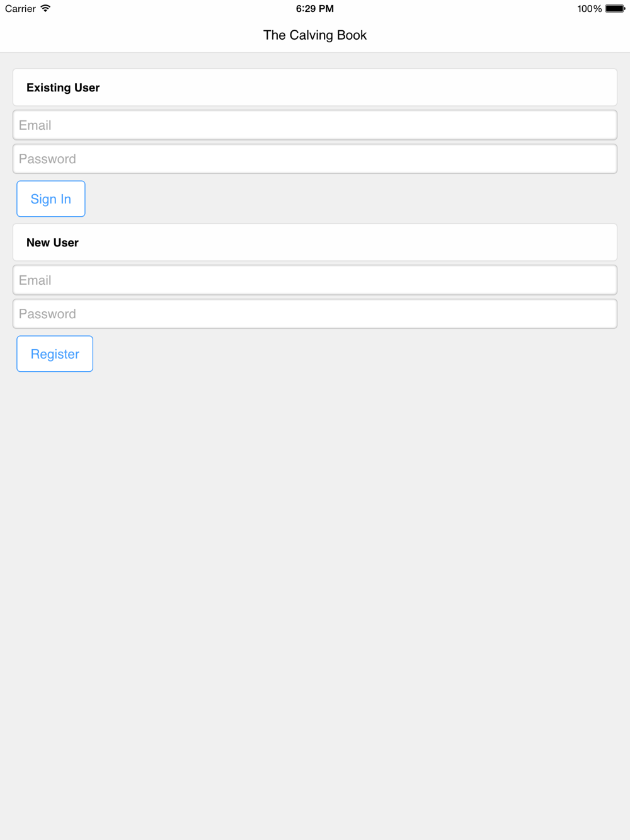Focus the New User Password field
This screenshot has height=840, width=630.
tap(314, 314)
